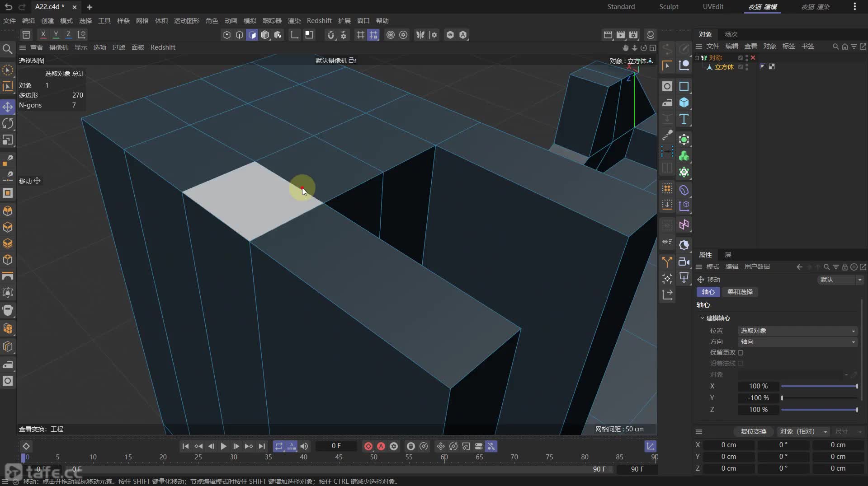This screenshot has width=868, height=486.
Task: Click the Cube primitive icon
Action: [684, 103]
